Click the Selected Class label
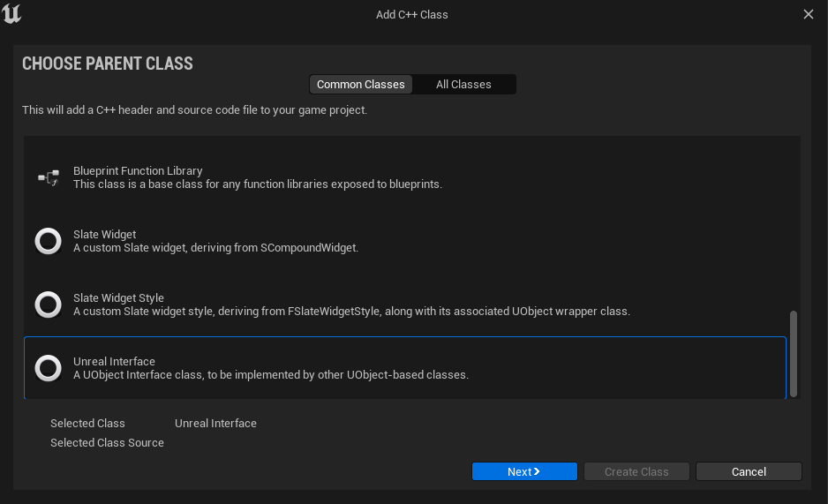The width and height of the screenshot is (828, 504). pos(87,424)
